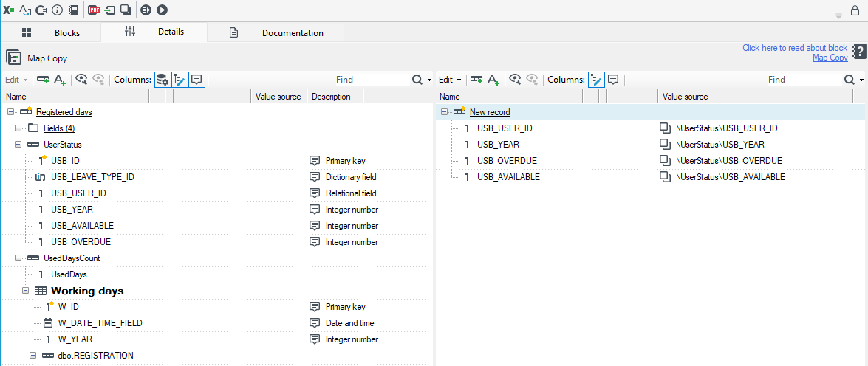This screenshot has height=366, width=868.
Task: Click the \UserStatus\USB_USER_ID value source
Action: [x=727, y=128]
